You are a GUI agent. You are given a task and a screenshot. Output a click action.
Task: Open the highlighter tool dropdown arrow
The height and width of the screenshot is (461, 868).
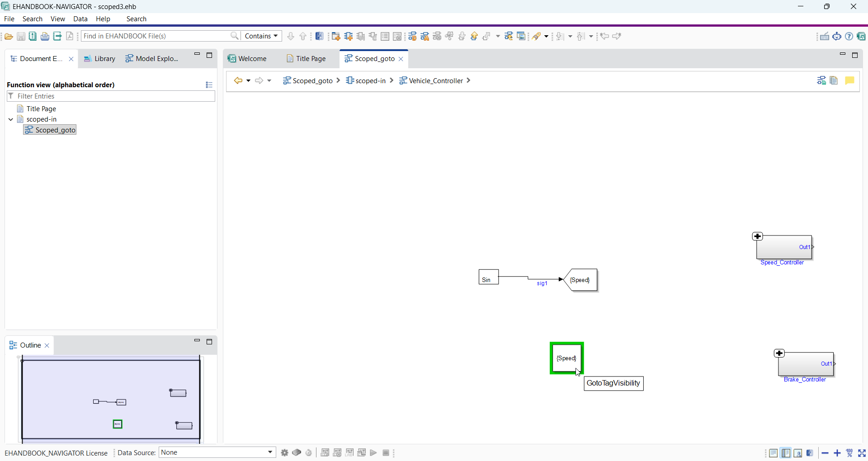tap(547, 36)
